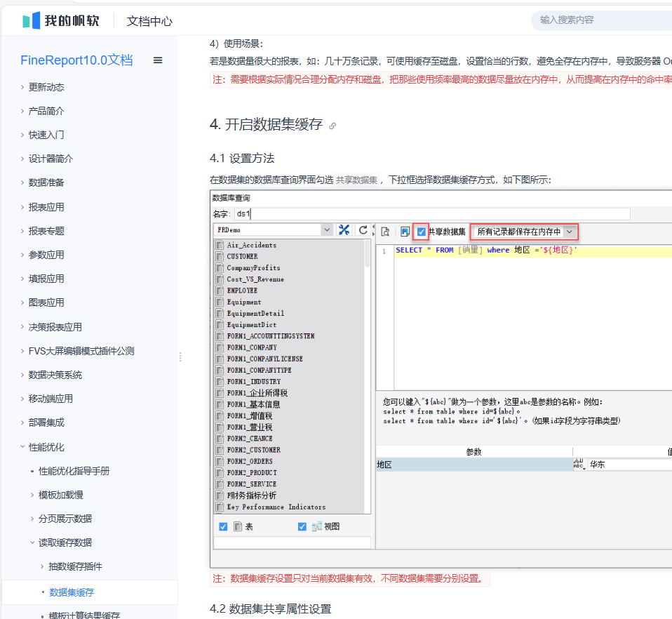This screenshot has height=619, width=672.
Task: Uncheck the 视图 checkbox
Action: (302, 526)
